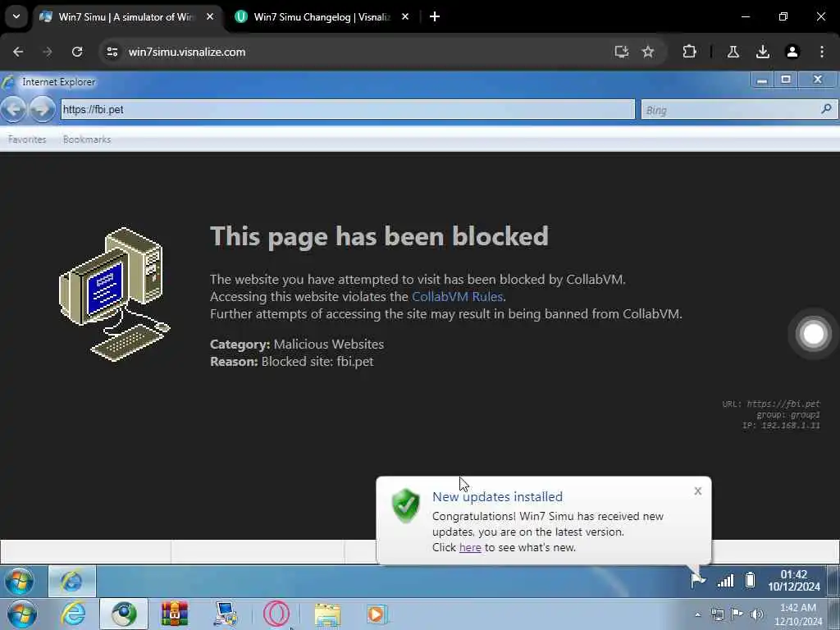View site information icon in Chrome address bar
The height and width of the screenshot is (630, 840).
tap(112, 52)
